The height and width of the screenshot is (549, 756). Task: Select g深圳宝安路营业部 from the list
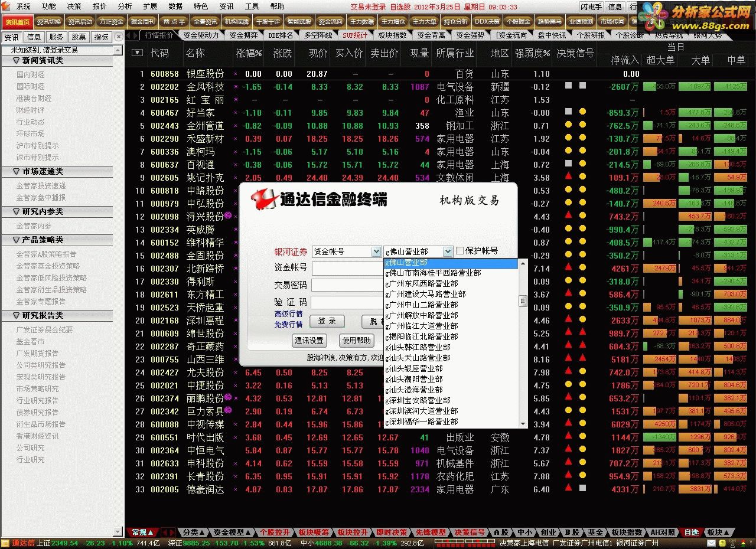coord(451,400)
